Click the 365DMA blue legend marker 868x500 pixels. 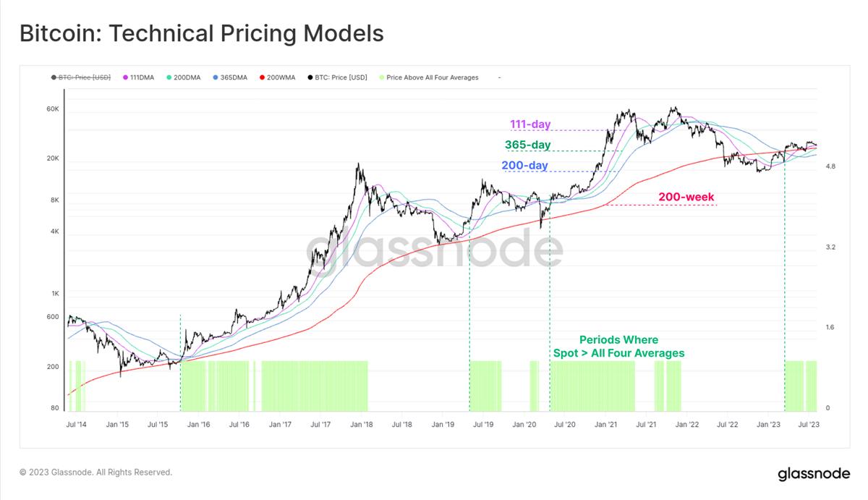(x=216, y=77)
